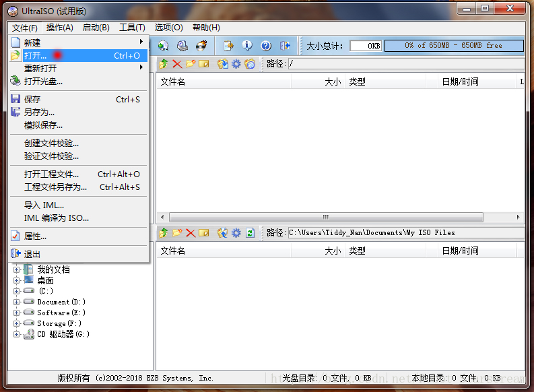Screen dimensions: 534x392
Task: Click the 650MB capacity progress bar
Action: [454, 46]
